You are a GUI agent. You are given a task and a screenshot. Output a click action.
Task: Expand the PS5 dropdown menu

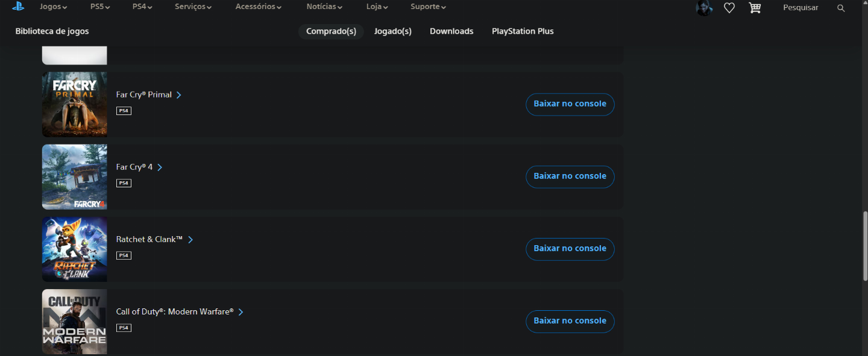[100, 7]
